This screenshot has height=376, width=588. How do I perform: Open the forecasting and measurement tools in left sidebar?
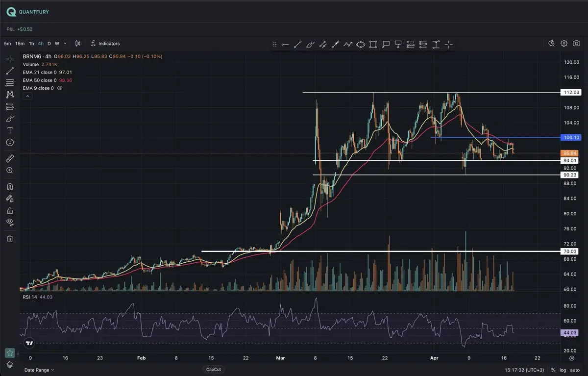click(10, 106)
